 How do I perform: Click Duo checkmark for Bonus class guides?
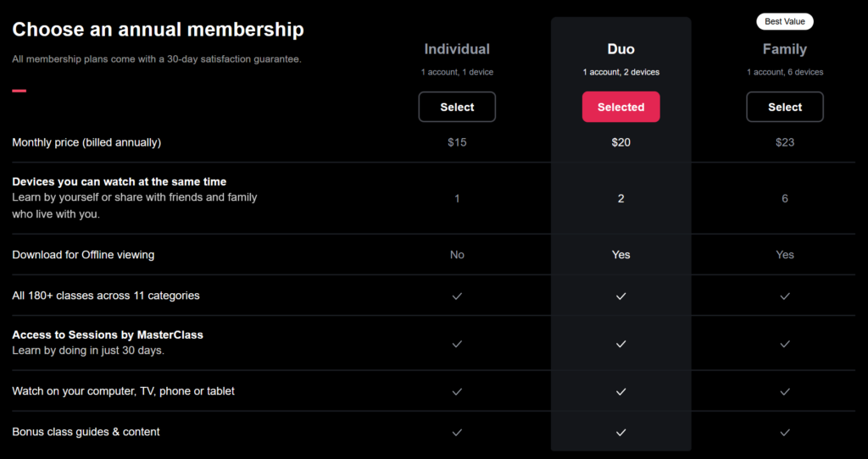tap(620, 433)
